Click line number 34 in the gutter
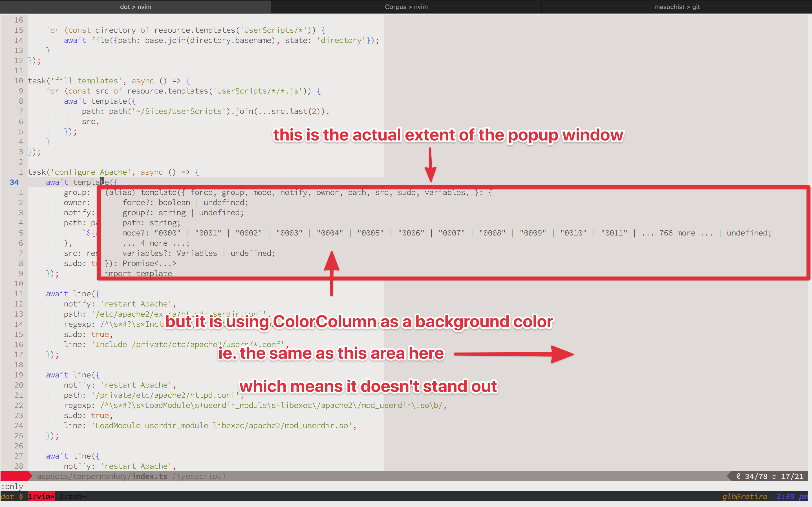This screenshot has width=812, height=507. pos(14,182)
